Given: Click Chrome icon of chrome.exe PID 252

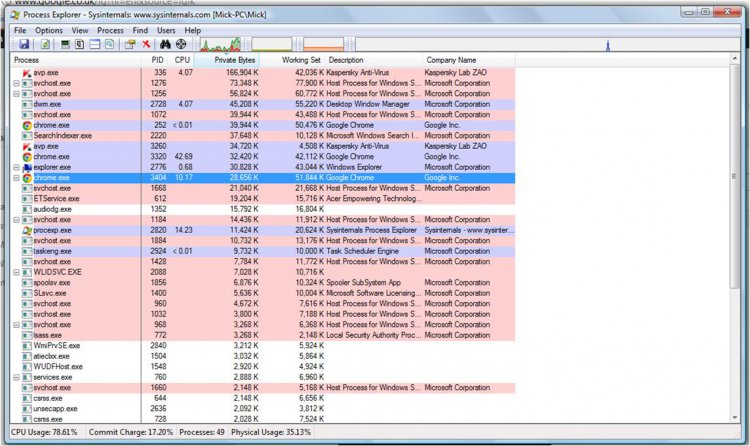Looking at the screenshot, I should 27,125.
